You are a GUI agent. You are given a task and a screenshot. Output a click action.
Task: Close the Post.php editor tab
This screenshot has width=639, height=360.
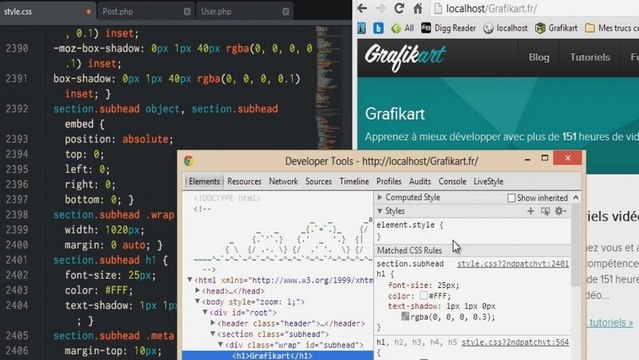(x=187, y=11)
